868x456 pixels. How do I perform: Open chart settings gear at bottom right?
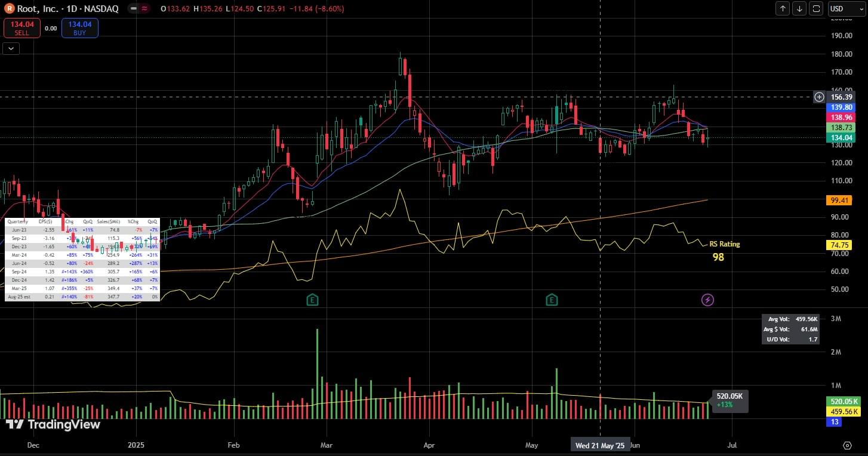[847, 445]
